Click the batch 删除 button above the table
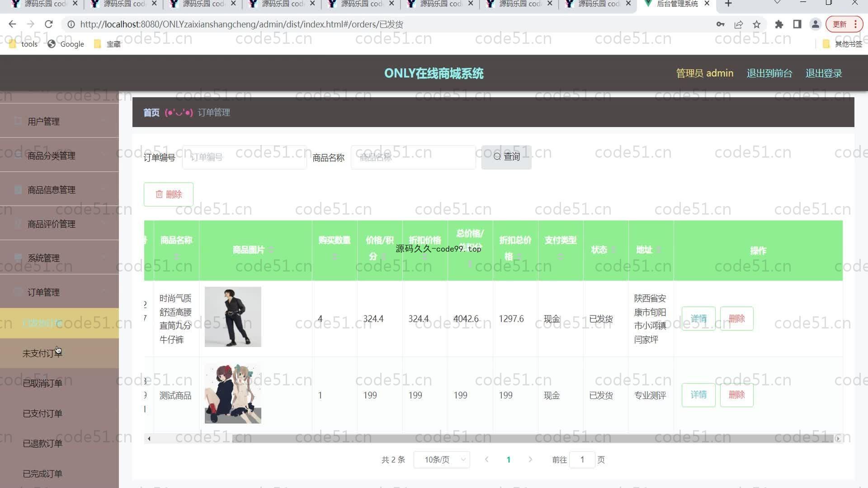Viewport: 868px width, 488px height. coord(169,194)
